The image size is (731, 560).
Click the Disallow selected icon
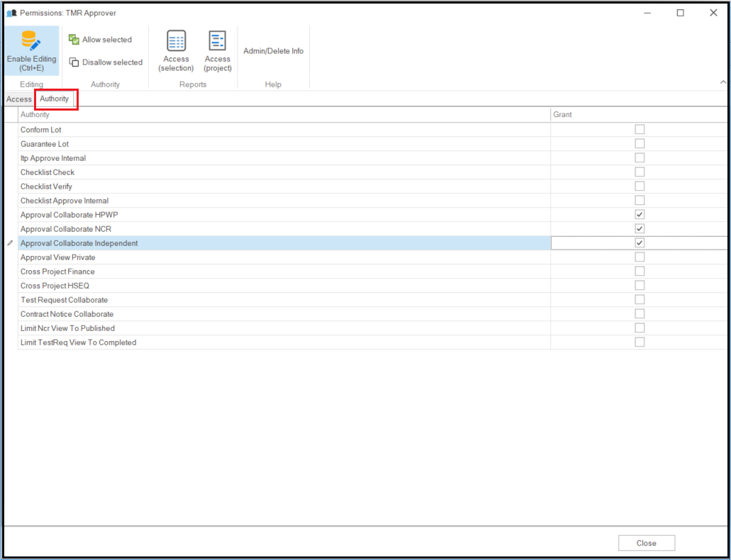(74, 62)
